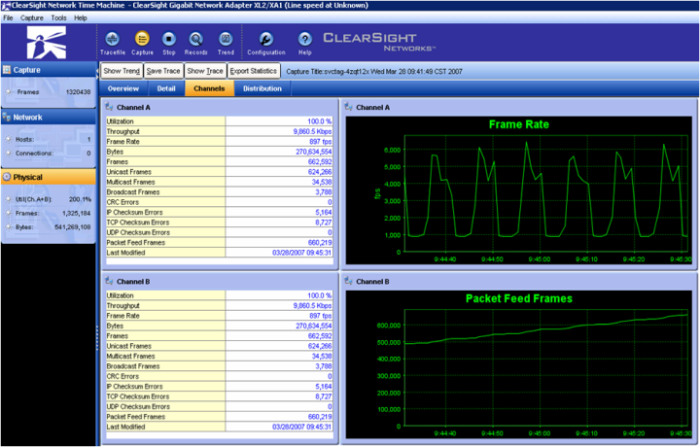The height and width of the screenshot is (447, 700).
Task: Select Channel B Bytes row
Action: coord(219,326)
